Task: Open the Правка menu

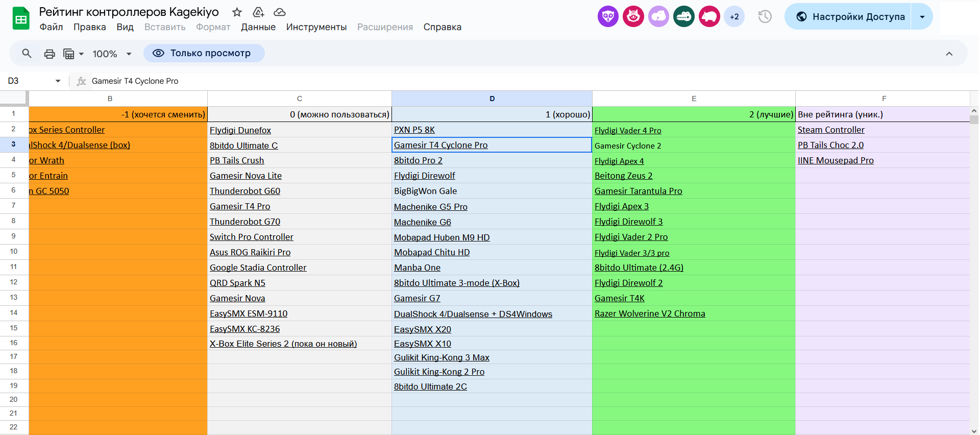Action: point(90,27)
